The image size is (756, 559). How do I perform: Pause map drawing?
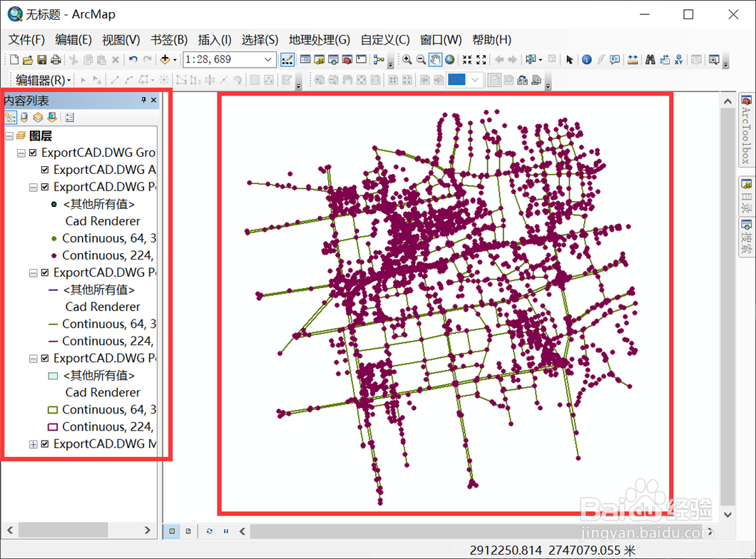click(x=225, y=531)
